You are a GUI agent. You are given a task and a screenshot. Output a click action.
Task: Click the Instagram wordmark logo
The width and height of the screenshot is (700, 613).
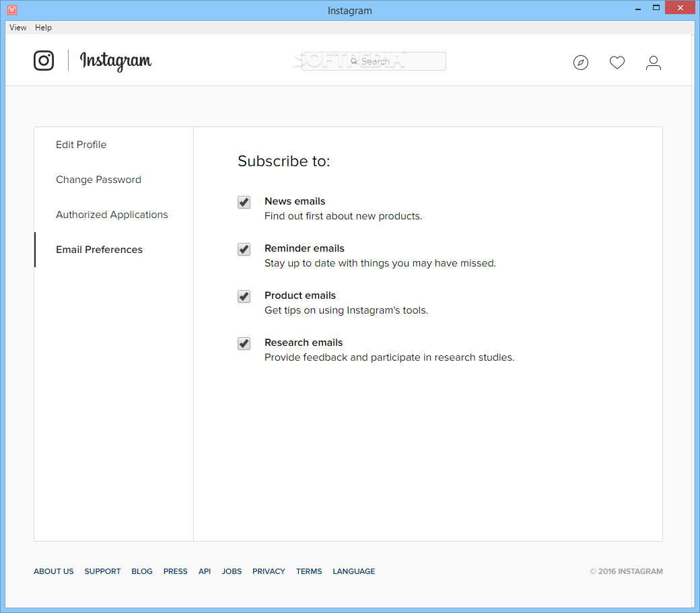click(x=116, y=61)
